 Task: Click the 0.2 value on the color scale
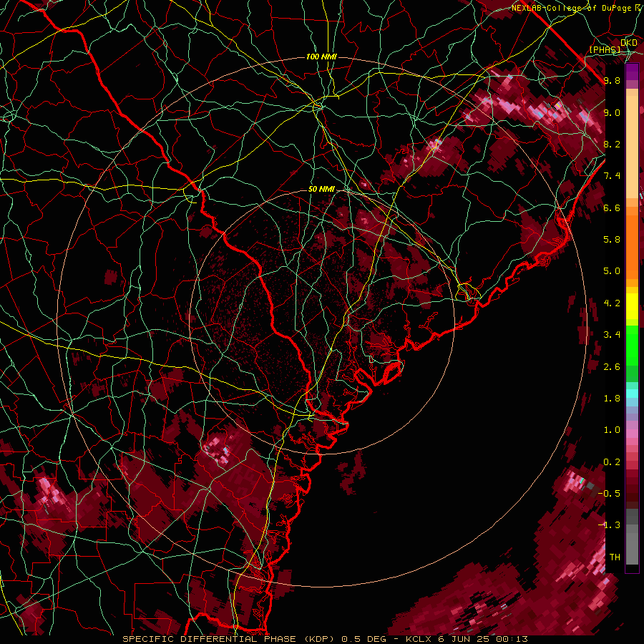(x=612, y=462)
